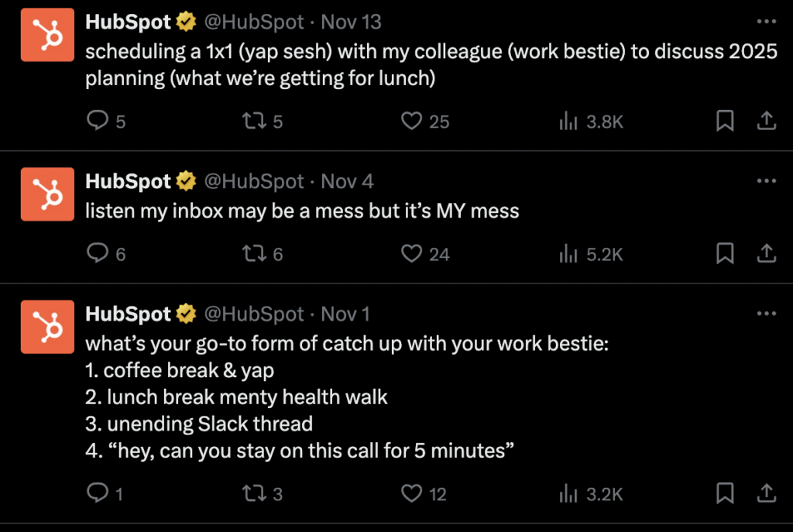Reply to the inbox mess tweet

point(97,254)
